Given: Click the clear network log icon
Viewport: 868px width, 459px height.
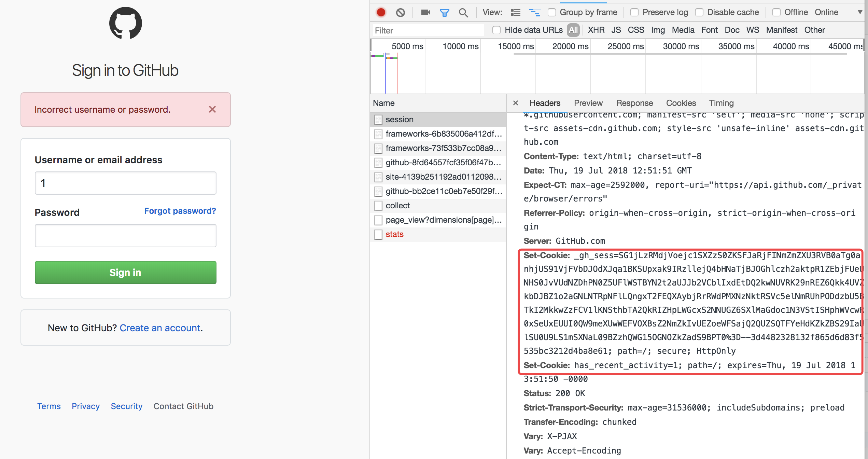Looking at the screenshot, I should (400, 13).
